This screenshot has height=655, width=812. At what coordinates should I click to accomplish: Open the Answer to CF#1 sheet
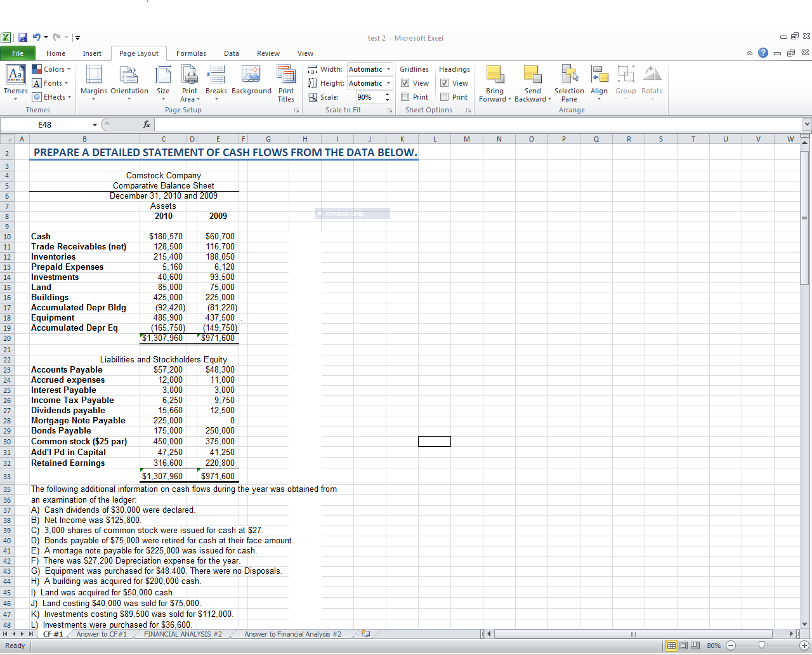pos(101,634)
